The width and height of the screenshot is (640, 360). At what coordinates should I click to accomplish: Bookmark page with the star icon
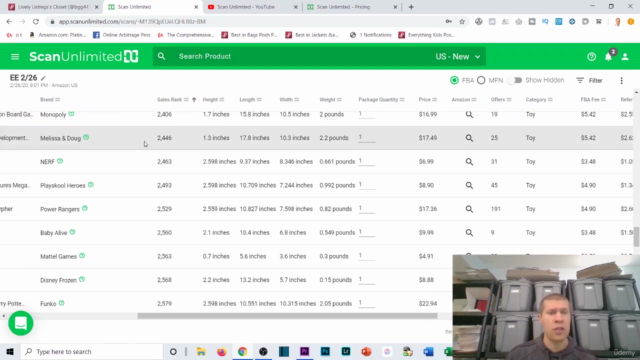coord(462,22)
